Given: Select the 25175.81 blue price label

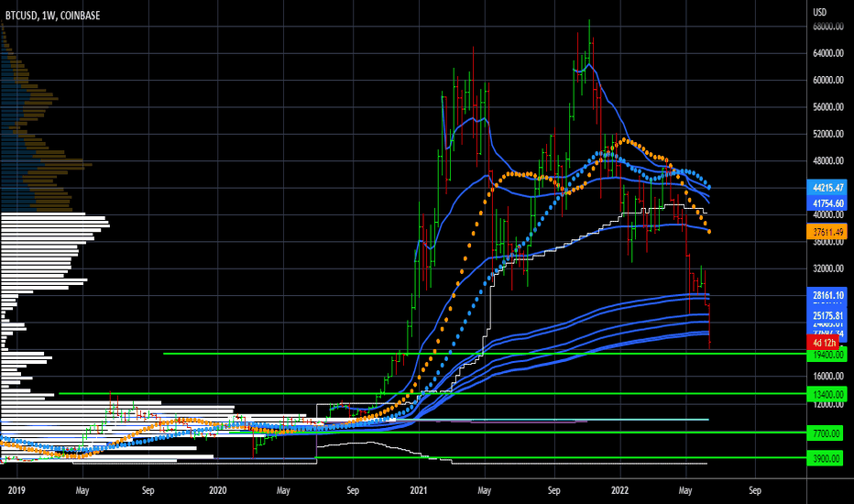Looking at the screenshot, I should [x=827, y=315].
